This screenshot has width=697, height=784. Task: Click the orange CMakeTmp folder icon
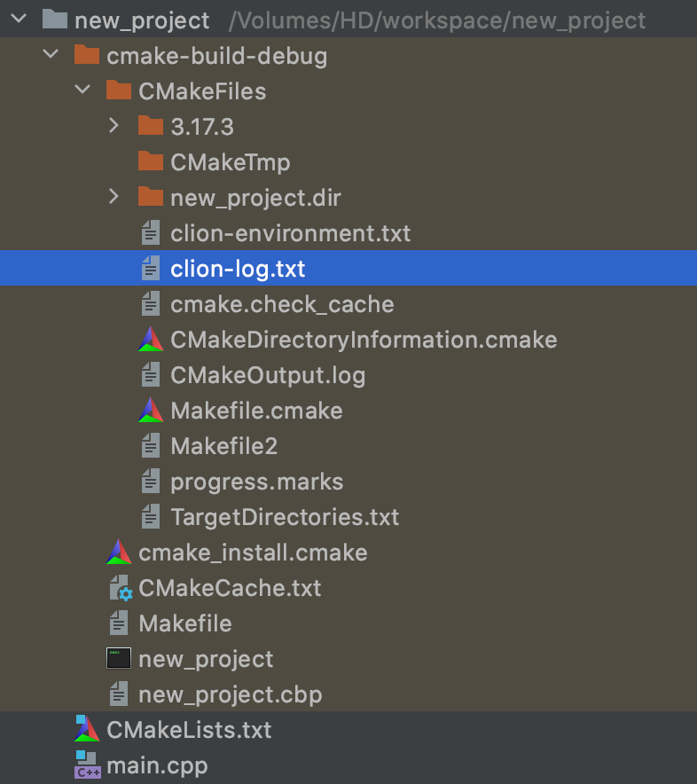click(x=152, y=161)
